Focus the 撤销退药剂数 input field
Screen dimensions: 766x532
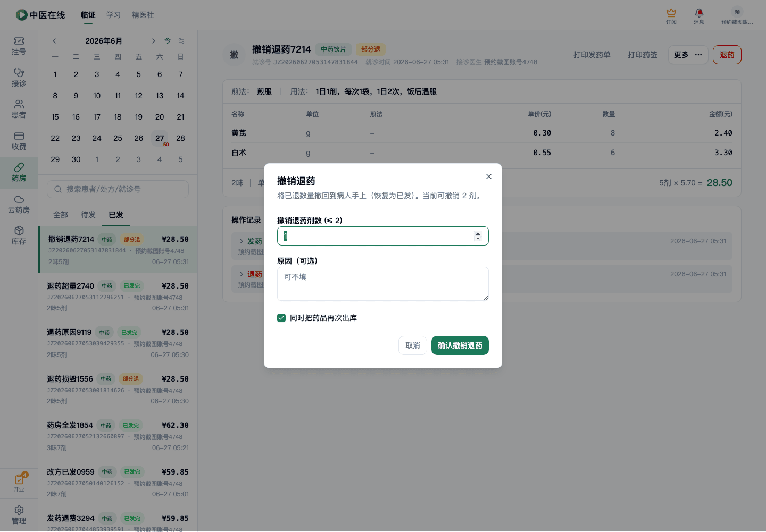pos(383,236)
